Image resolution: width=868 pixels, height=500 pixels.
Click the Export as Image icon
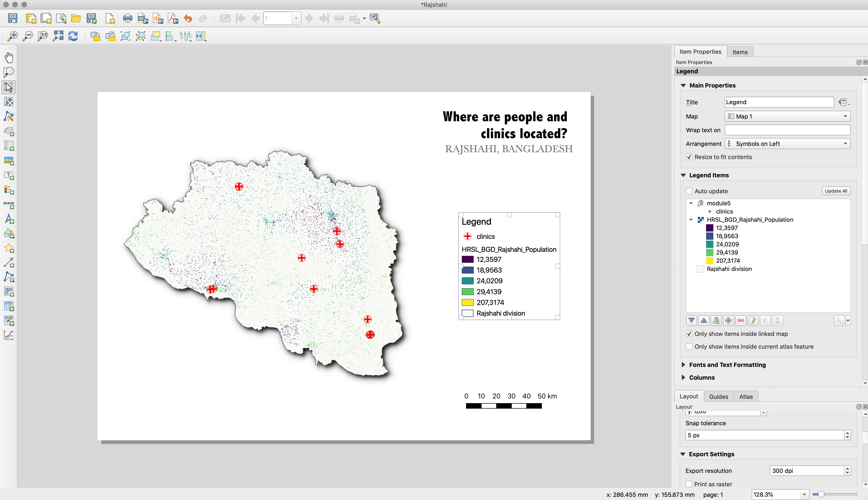click(x=143, y=18)
